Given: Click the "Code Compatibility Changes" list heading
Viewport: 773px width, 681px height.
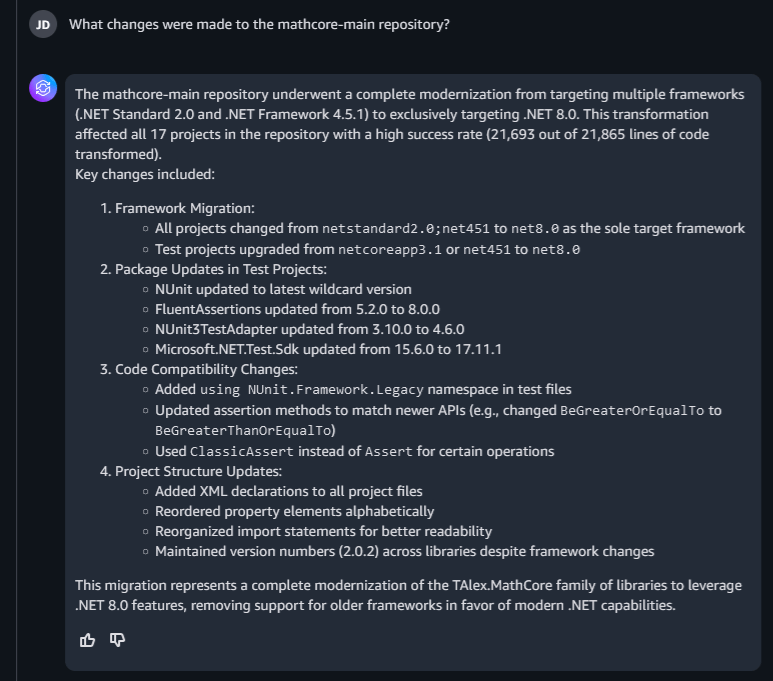Looking at the screenshot, I should click(x=205, y=369).
